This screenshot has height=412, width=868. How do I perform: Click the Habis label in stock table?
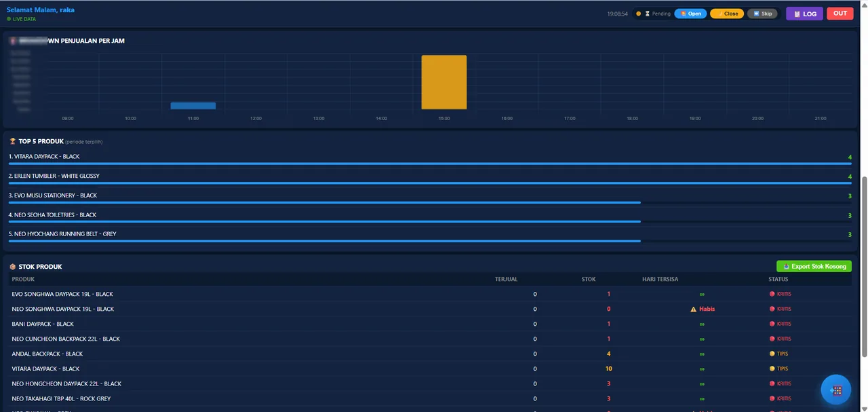707,309
